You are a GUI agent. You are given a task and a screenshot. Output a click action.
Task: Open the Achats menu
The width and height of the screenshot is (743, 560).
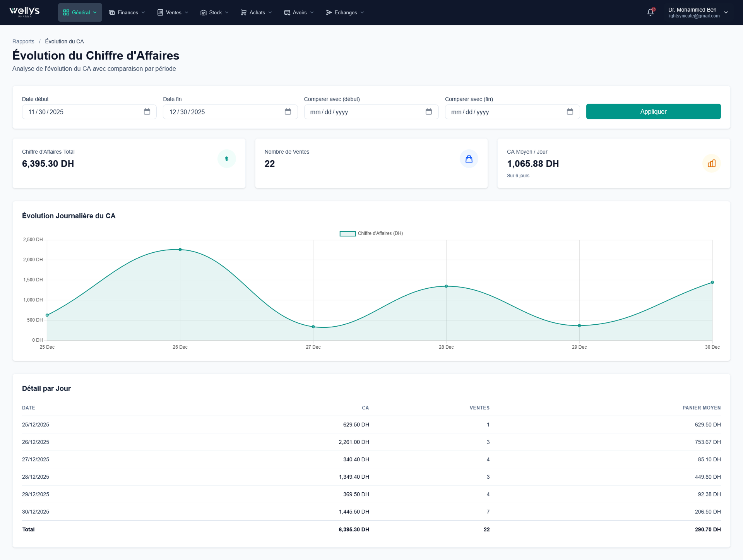[257, 12]
